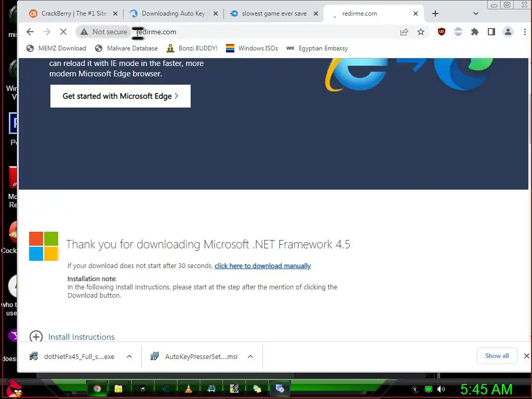Toggle the browser side panel
Viewport: 532px width, 399px height.
[491, 32]
